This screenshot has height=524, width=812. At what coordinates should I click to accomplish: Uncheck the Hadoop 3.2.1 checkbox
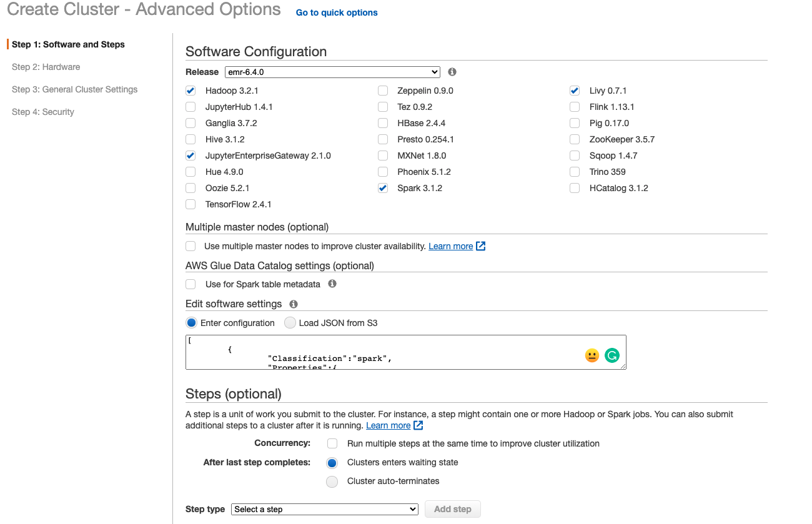pos(191,91)
